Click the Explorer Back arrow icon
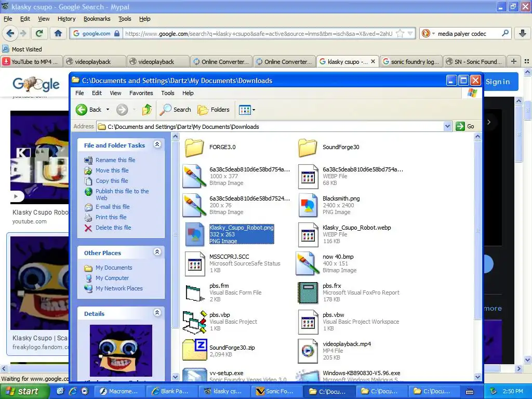 click(82, 110)
